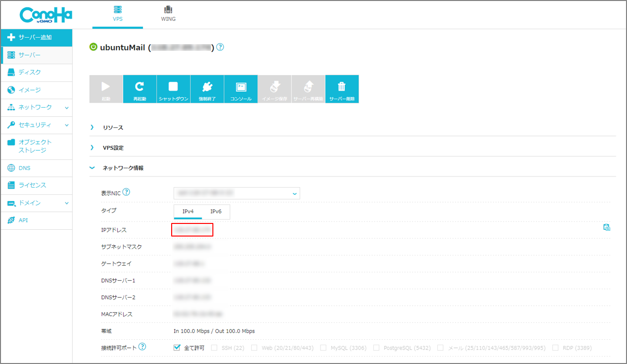The height and width of the screenshot is (364, 627).
Task: Click the server rack icon beside サーバー
Action: (x=11, y=55)
